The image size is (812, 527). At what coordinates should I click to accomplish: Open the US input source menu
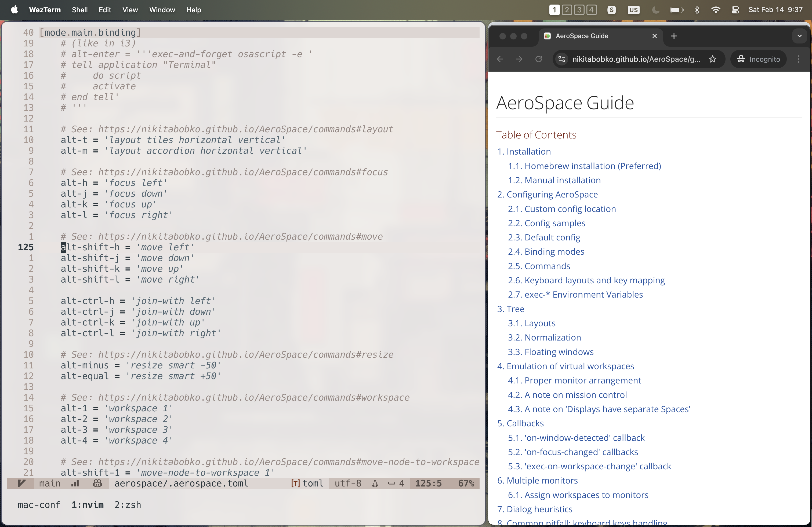[633, 10]
